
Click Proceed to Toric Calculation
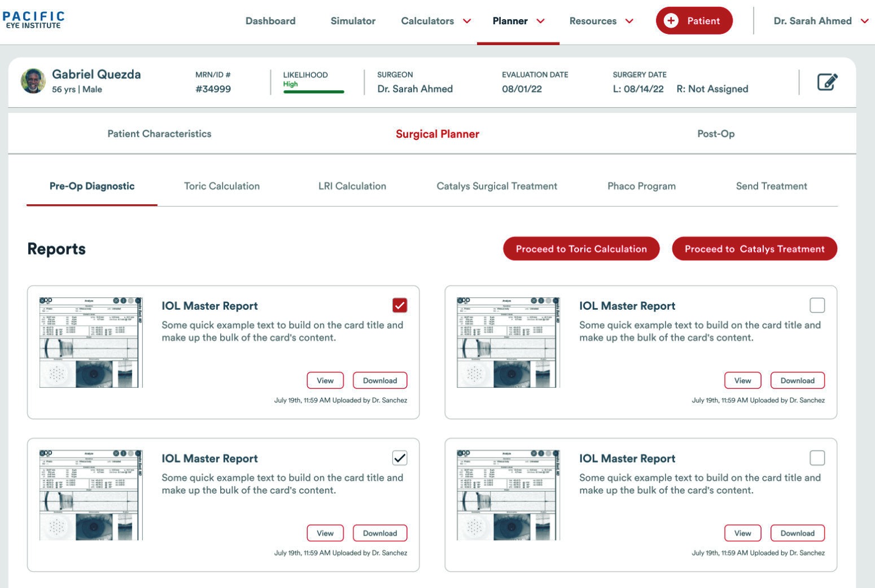tap(581, 249)
